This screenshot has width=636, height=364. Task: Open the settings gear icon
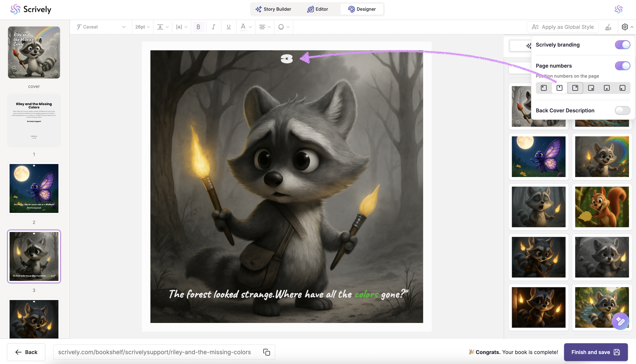pyautogui.click(x=625, y=27)
